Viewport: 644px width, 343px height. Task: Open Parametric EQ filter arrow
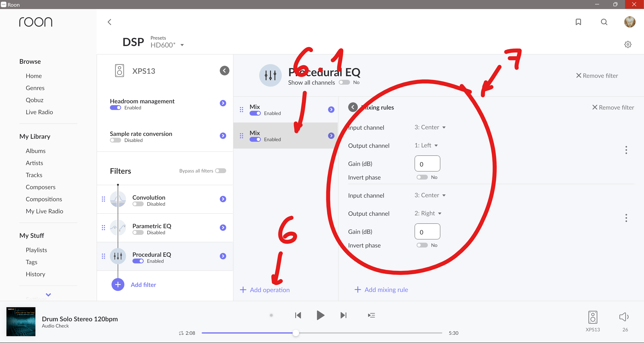pos(223,227)
